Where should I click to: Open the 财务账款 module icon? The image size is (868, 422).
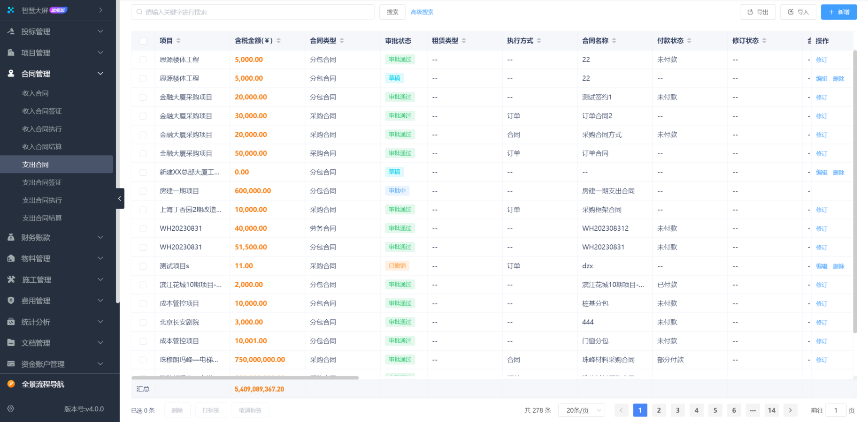tap(11, 237)
